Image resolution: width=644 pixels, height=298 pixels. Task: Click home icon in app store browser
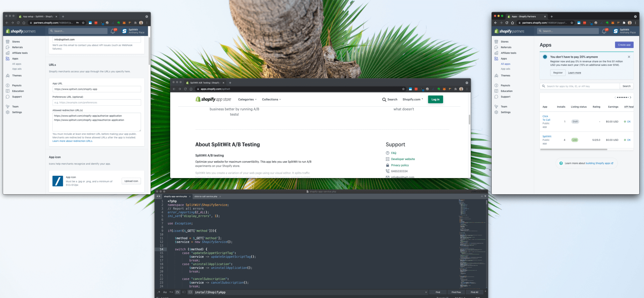click(191, 89)
